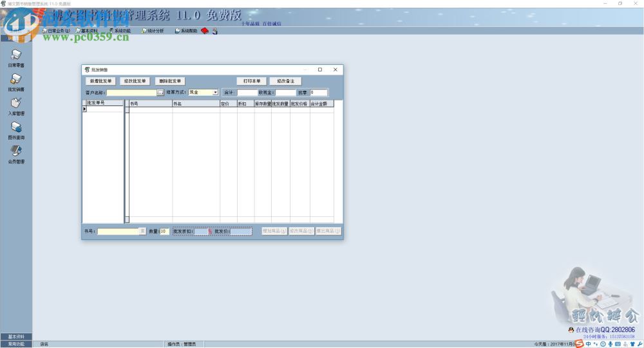Viewport: 644px width, 348px height.
Task: Click the 书号 column header in grid
Action: (150, 104)
